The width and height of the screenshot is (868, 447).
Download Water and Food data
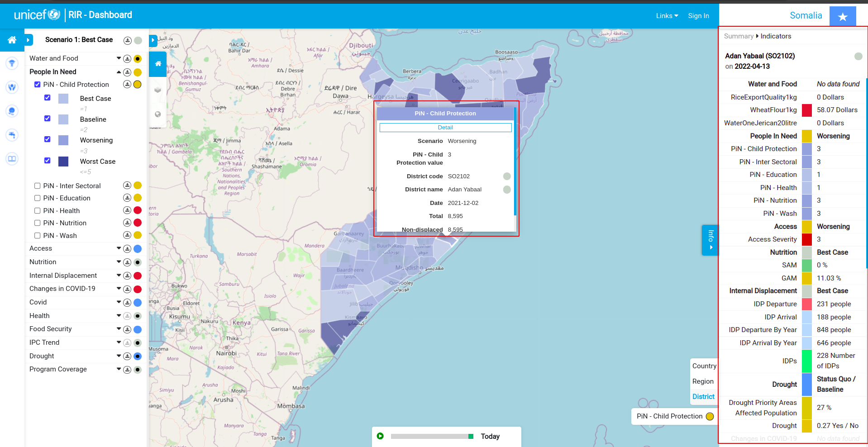pyautogui.click(x=128, y=59)
